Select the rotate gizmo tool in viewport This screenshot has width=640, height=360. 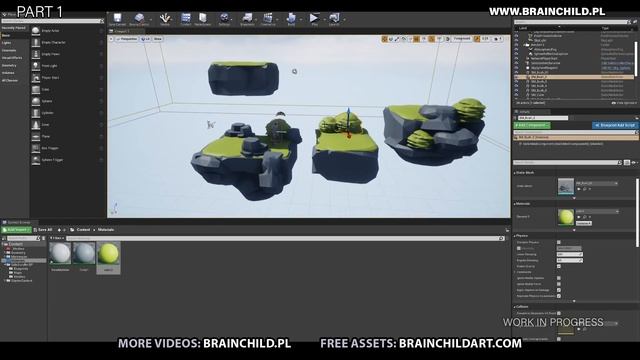[391, 39]
